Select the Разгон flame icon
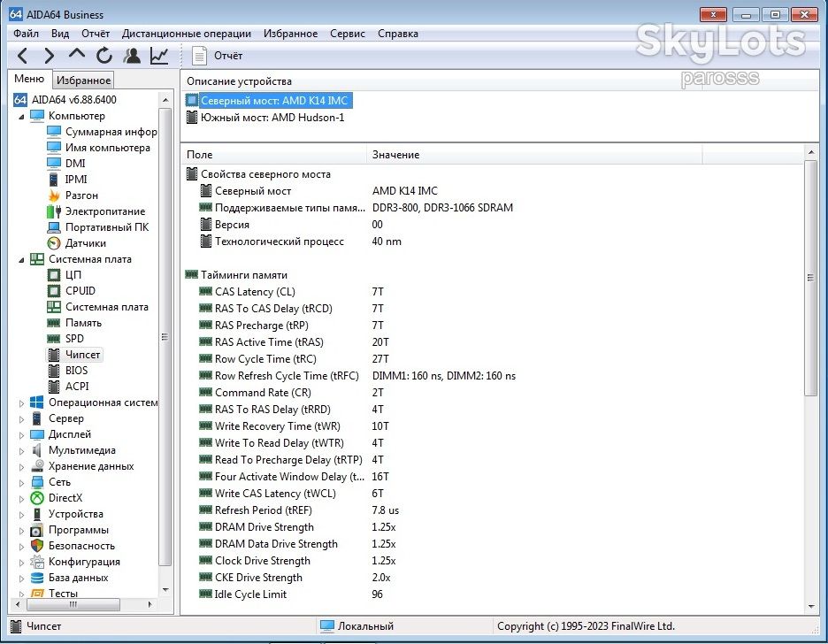This screenshot has width=828, height=644. click(54, 195)
